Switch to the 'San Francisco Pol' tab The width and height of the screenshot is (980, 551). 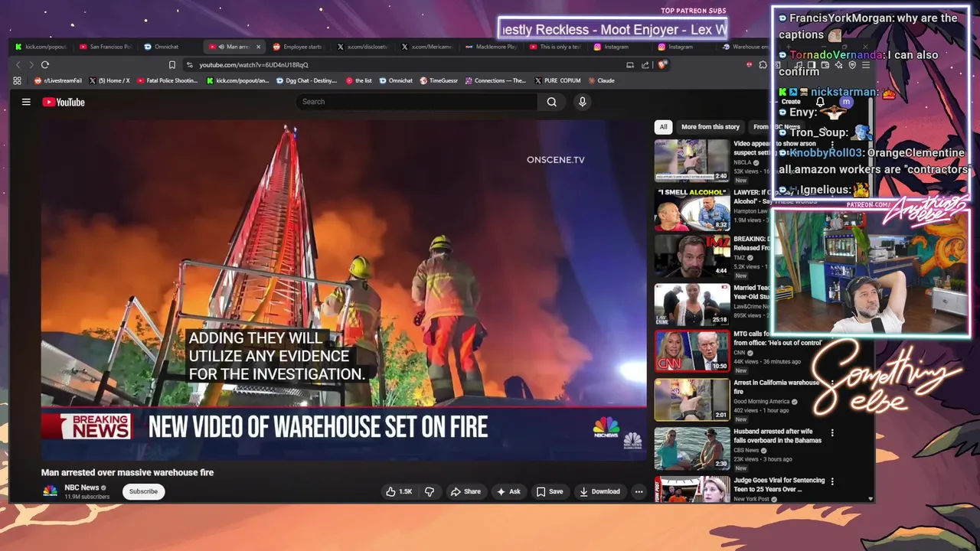[106, 47]
